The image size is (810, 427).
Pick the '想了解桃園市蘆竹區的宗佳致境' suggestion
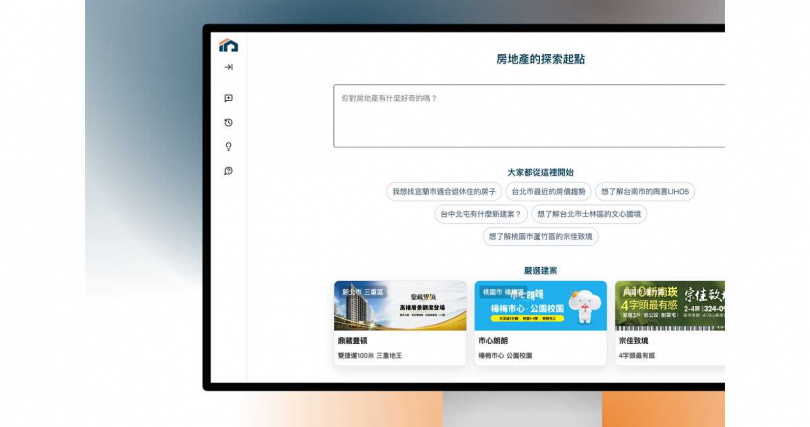(540, 236)
